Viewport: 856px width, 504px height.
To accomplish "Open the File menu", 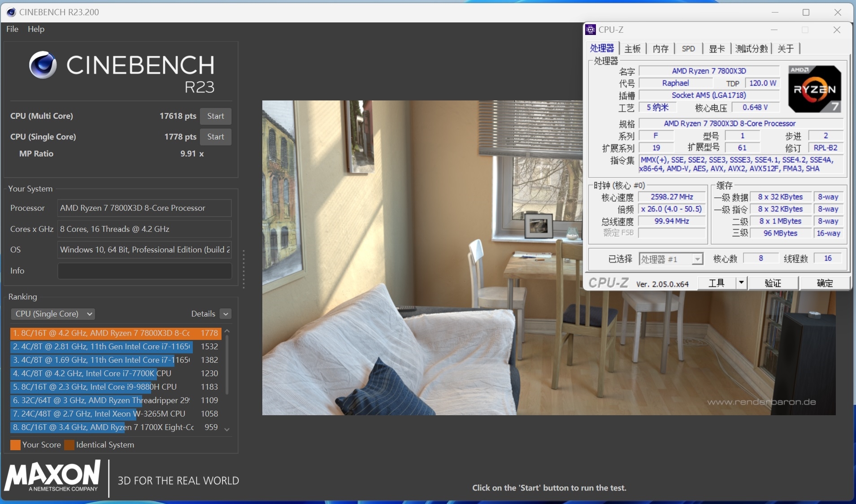I will [12, 29].
